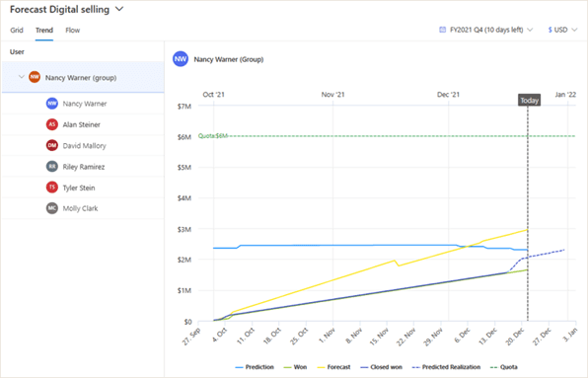Open the Forecast Digital selling dropdown chevron
Viewport: 588px width, 378px height.
click(119, 9)
